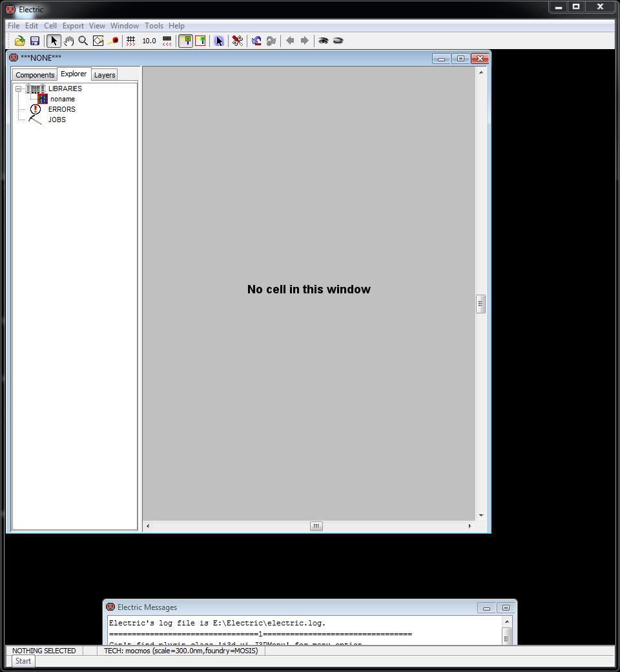Click the Save Library floppy disk icon
620x672 pixels.
pos(35,41)
